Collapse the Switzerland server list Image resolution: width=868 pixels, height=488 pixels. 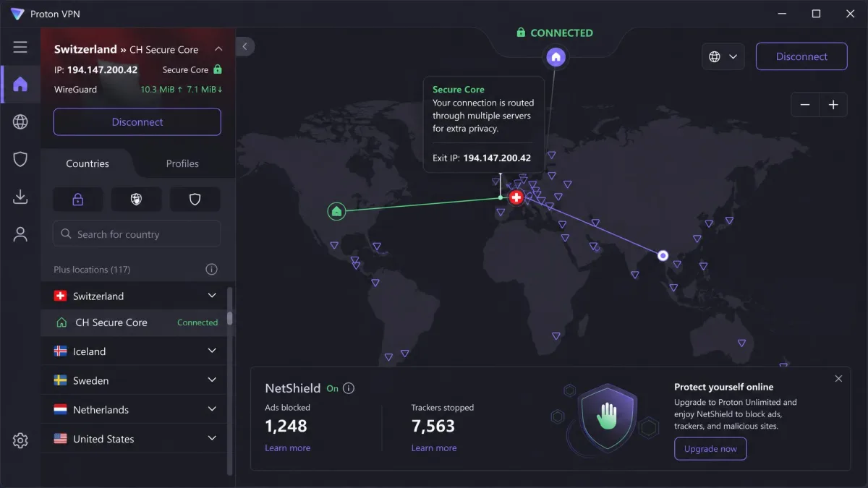click(x=212, y=296)
